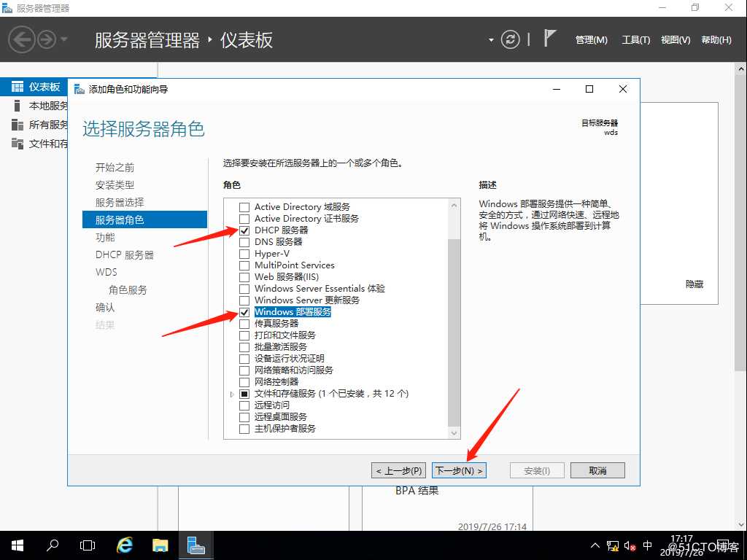
Task: Go to 安装类型 wizard step
Action: (x=115, y=184)
